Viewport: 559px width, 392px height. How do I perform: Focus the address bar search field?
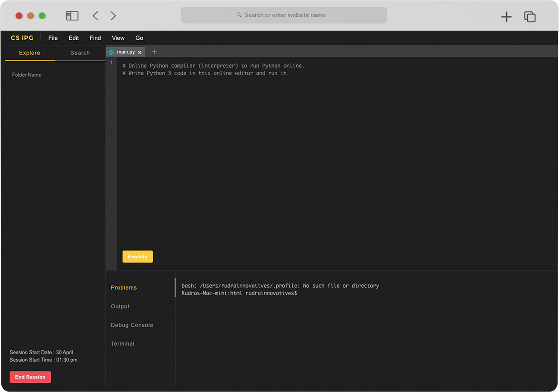(x=284, y=15)
